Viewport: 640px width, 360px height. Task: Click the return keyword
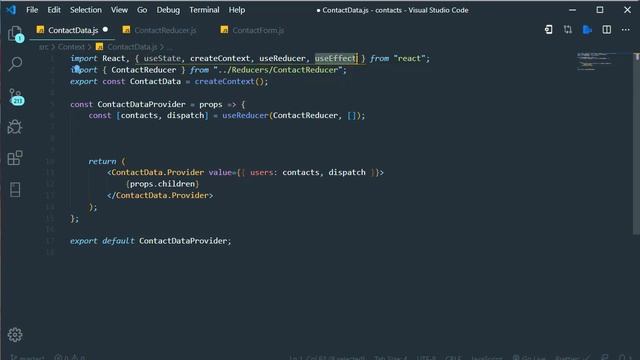102,161
